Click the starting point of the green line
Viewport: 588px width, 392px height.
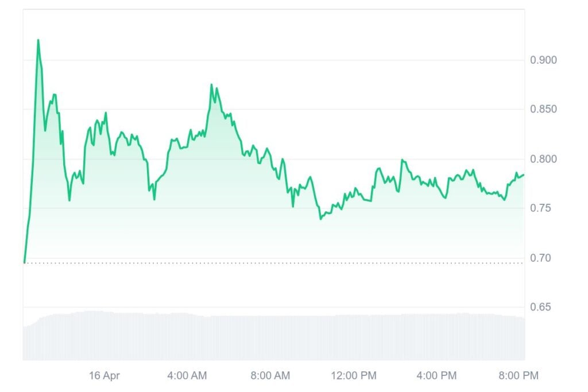click(x=24, y=262)
